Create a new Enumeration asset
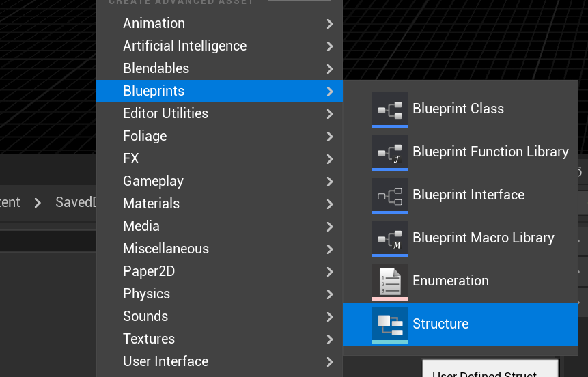Screen dimensions: 588x377 [460, 281]
